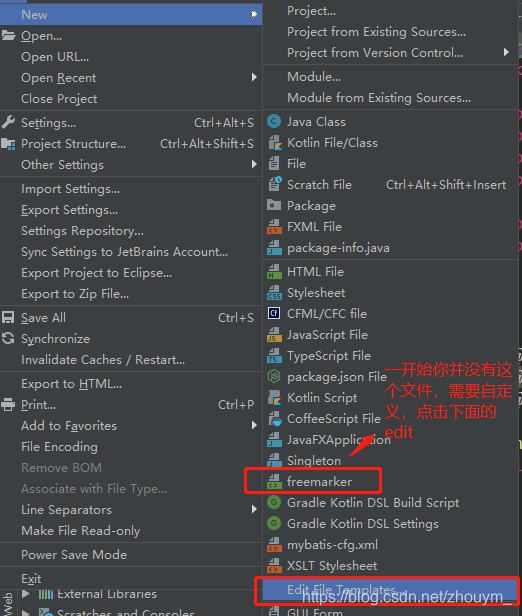Click the freemarker template icon
Viewport: 522px width, 616px height.
(274, 482)
